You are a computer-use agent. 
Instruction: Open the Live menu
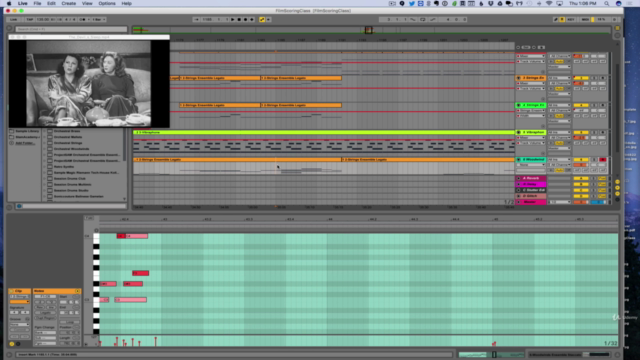22,3
